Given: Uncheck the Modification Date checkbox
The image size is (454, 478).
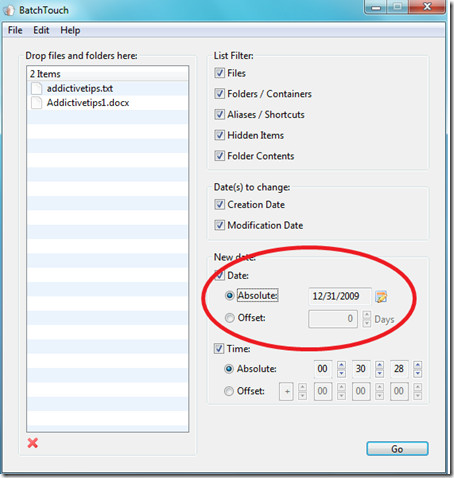Looking at the screenshot, I should pyautogui.click(x=219, y=225).
